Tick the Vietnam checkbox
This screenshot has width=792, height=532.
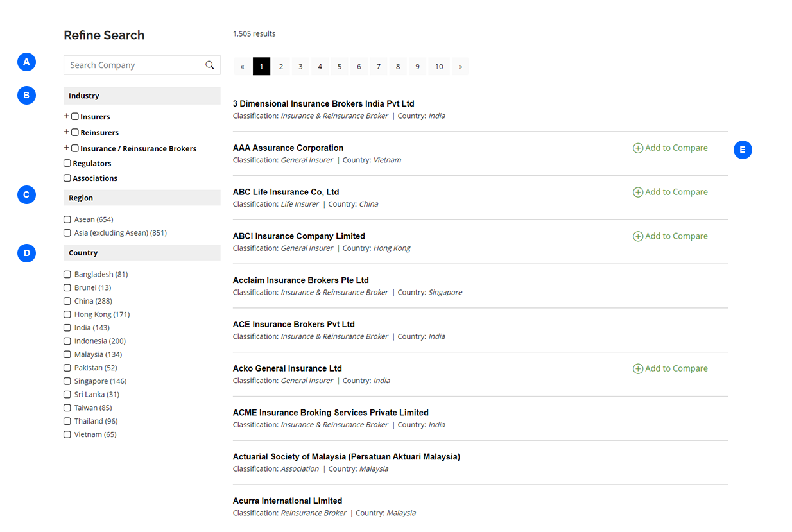point(67,434)
